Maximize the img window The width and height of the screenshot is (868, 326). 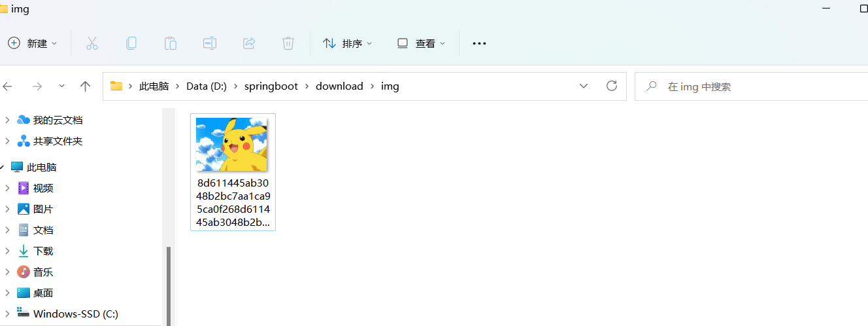pos(863,9)
